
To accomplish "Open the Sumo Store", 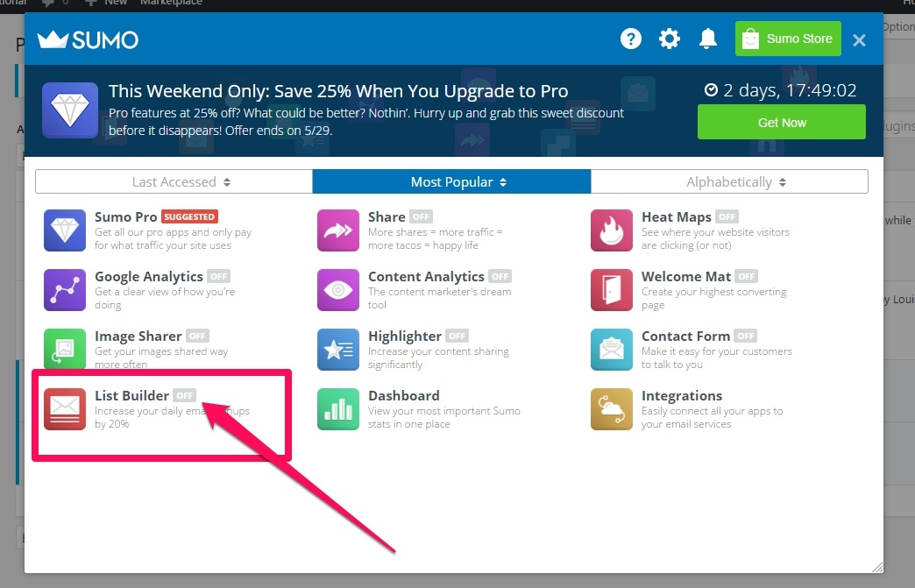I will point(788,39).
